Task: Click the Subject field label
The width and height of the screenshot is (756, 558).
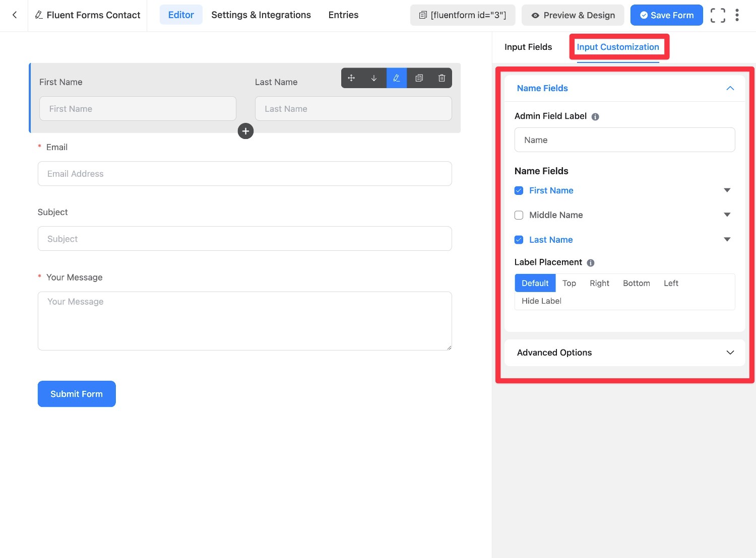Action: [52, 212]
